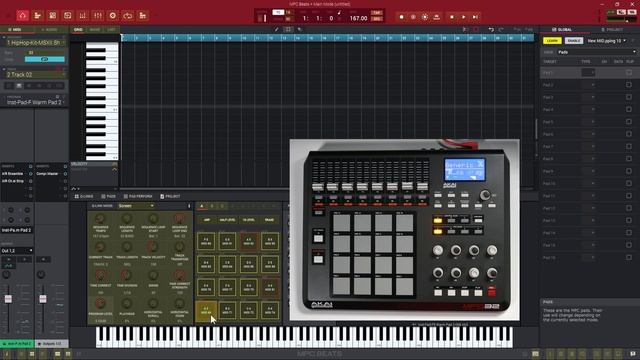Screen dimensions: 640x360
Task: Switch to the GRID editor tab
Action: coord(78,29)
